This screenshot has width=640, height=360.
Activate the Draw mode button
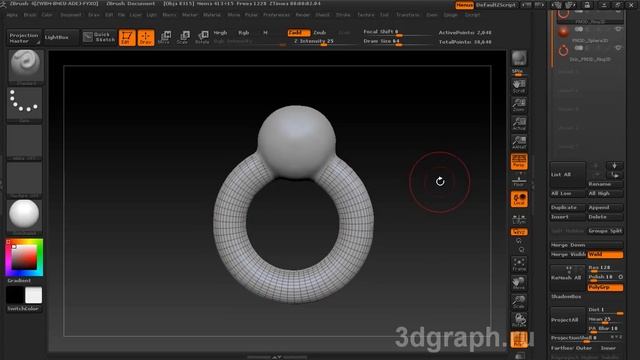coord(146,38)
